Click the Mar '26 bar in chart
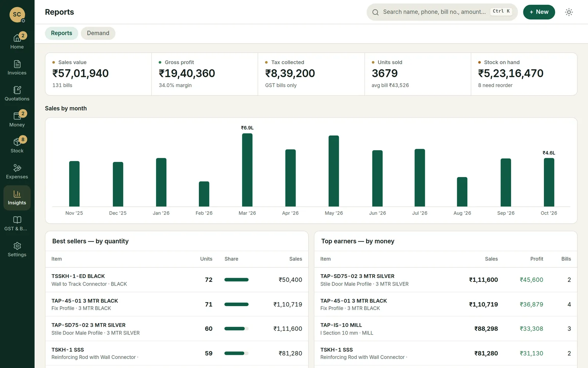 247,170
